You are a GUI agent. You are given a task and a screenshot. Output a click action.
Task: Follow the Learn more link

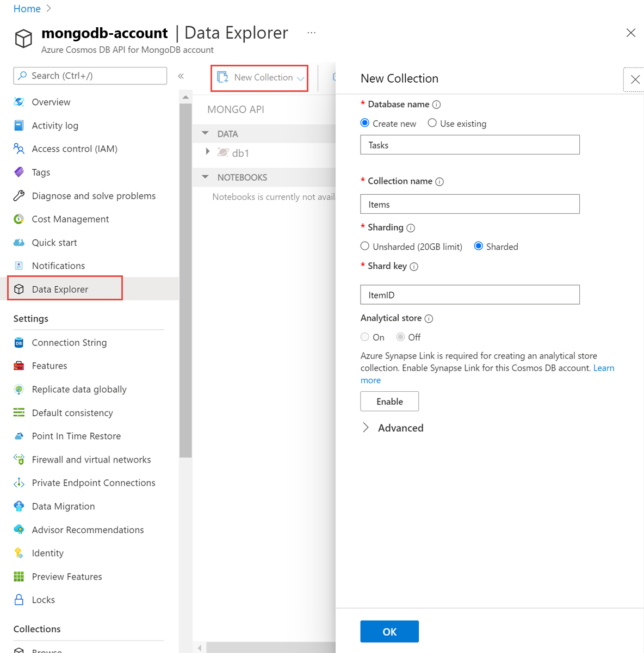tap(604, 368)
